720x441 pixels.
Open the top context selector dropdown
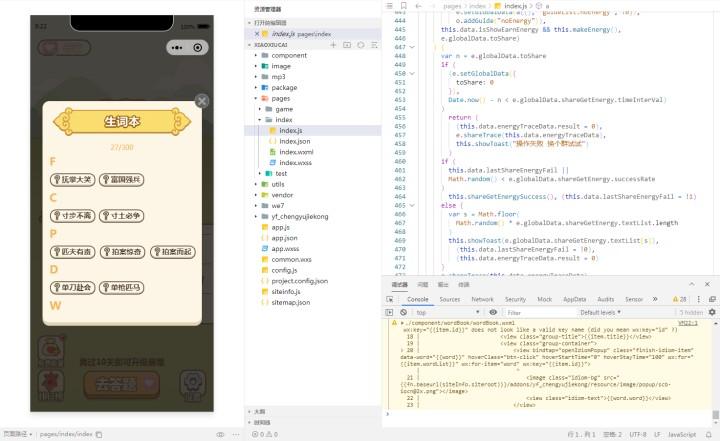[451, 312]
